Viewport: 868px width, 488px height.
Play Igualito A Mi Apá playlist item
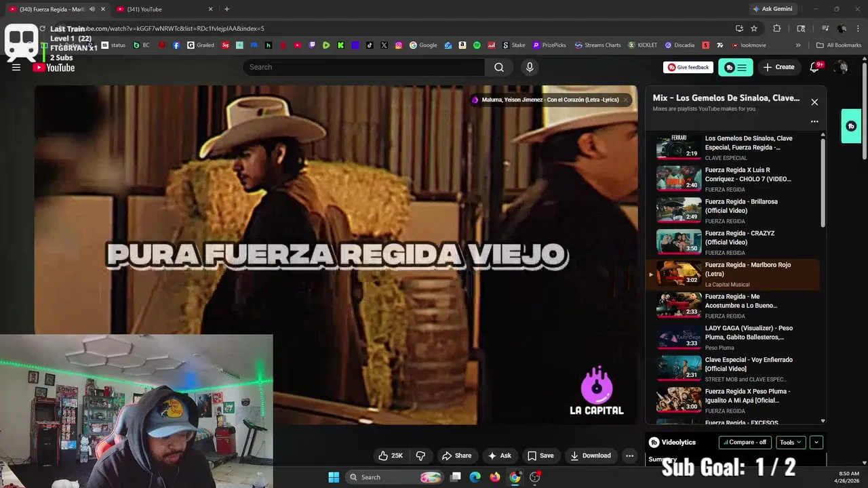(x=735, y=401)
